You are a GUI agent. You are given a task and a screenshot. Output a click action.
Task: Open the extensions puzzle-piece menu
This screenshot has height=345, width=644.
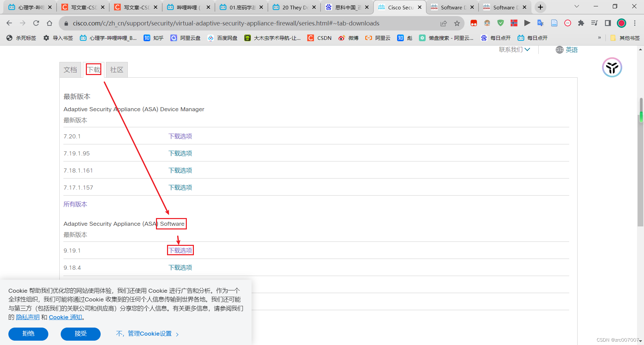click(581, 23)
